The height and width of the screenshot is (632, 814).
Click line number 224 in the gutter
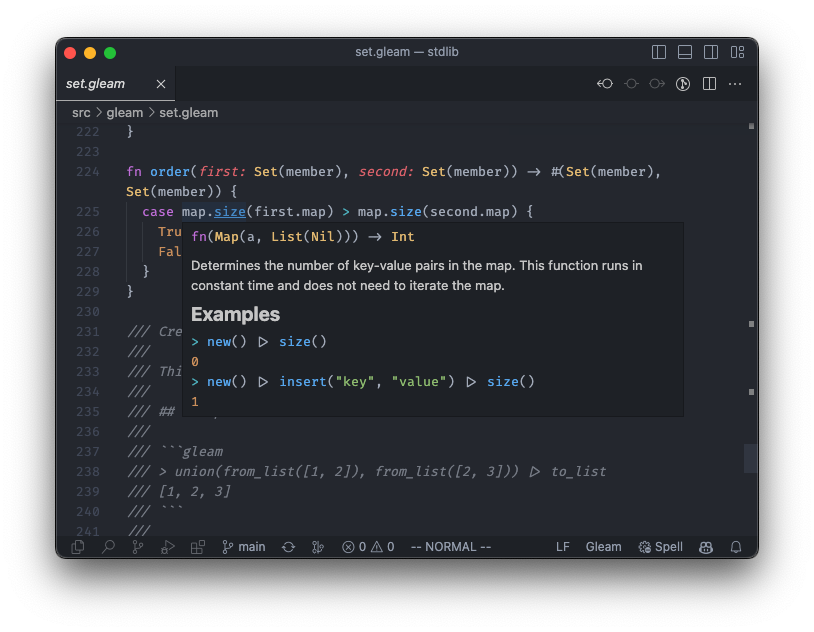(87, 172)
